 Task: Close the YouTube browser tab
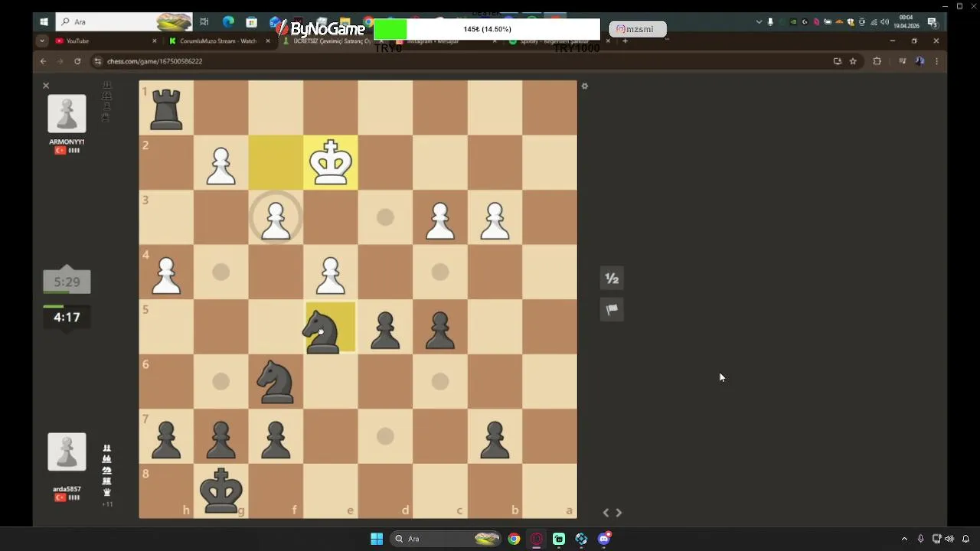[155, 41]
